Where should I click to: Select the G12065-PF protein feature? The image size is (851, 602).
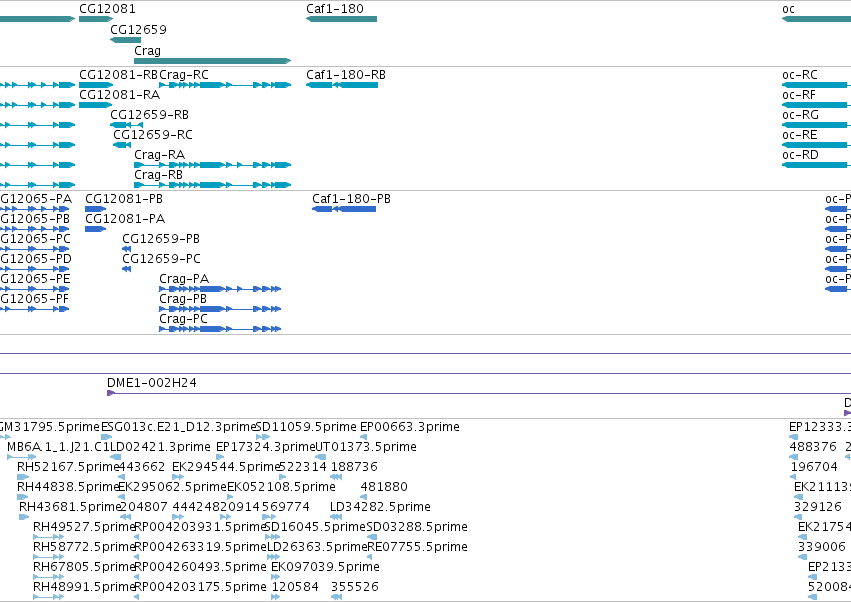tap(35, 309)
